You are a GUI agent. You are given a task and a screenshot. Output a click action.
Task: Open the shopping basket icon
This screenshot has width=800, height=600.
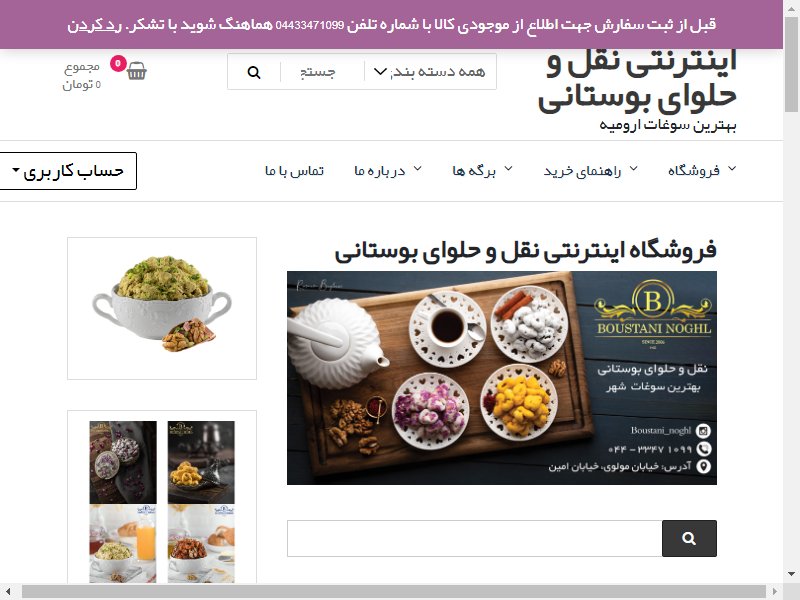click(x=136, y=71)
